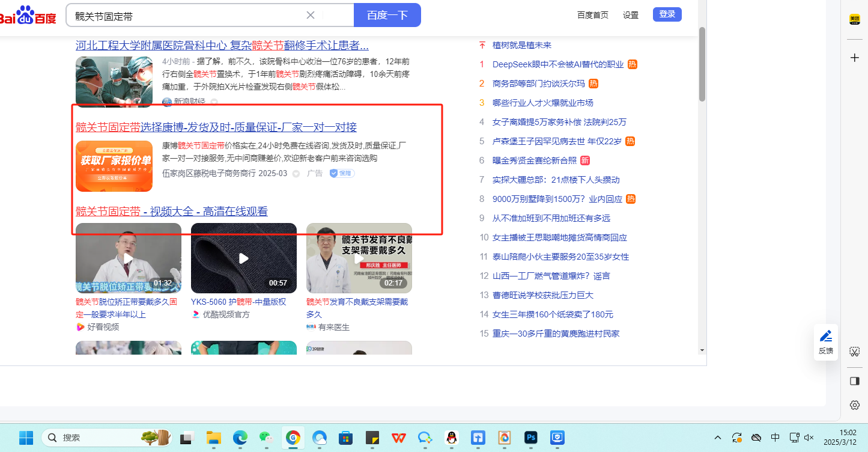This screenshot has height=452, width=868.
Task: Launch Photoshop from the taskbar
Action: pyautogui.click(x=530, y=438)
